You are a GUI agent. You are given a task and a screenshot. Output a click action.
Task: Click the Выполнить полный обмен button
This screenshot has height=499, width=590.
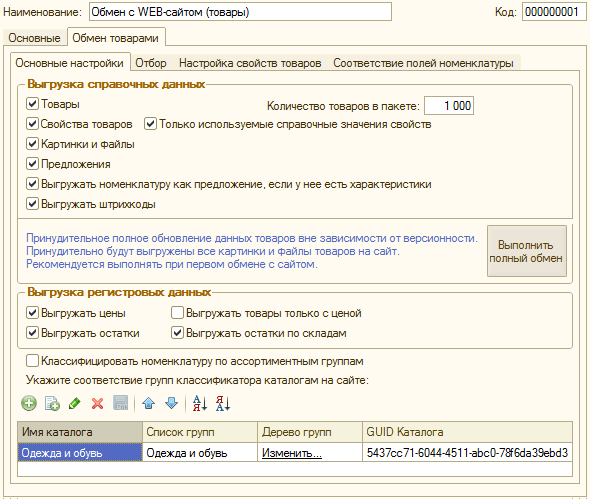click(527, 251)
